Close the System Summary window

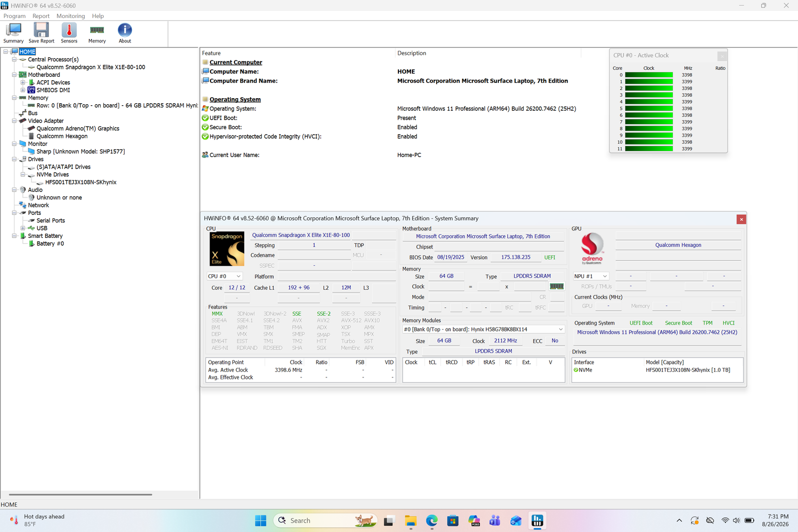(x=741, y=219)
